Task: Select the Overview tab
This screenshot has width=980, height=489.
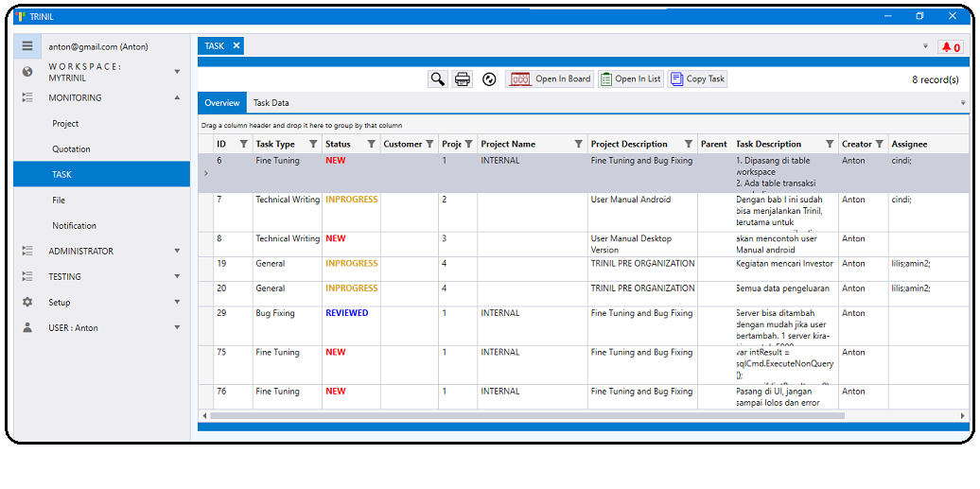Action: (222, 103)
